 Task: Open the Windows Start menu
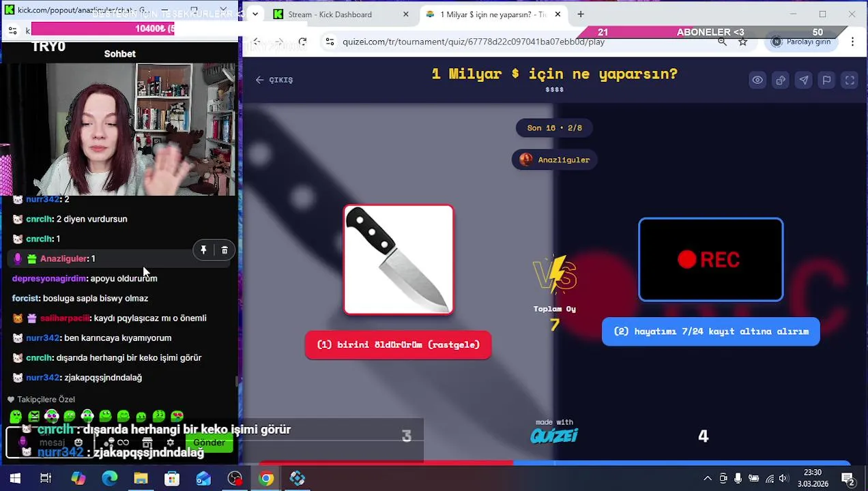pyautogui.click(x=15, y=479)
